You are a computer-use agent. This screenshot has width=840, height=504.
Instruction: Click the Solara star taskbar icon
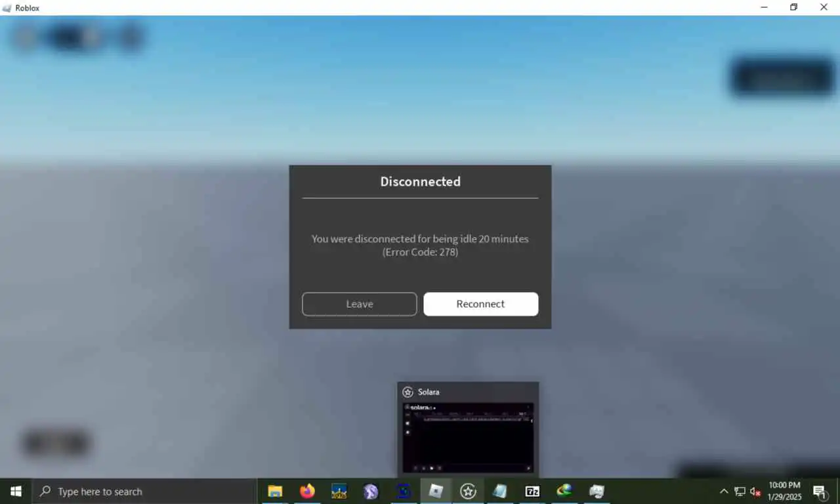[468, 492]
